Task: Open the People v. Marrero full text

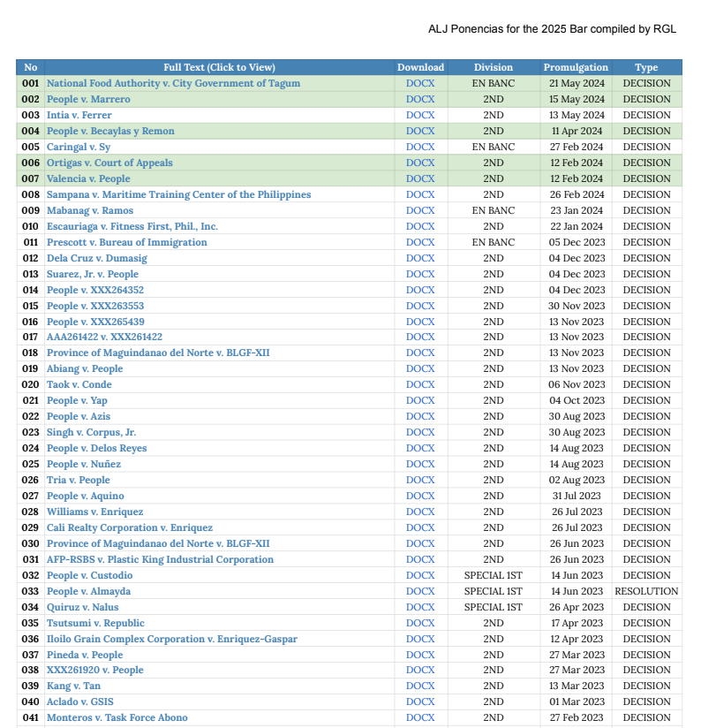Action: [88, 99]
